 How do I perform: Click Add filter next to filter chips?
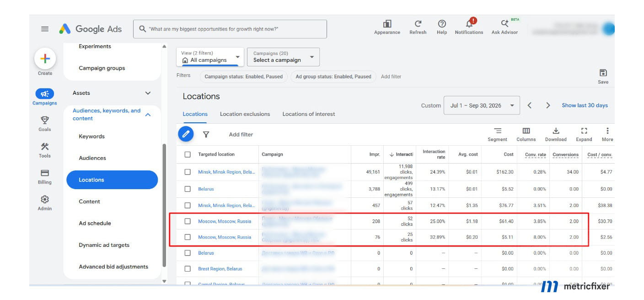pos(391,76)
